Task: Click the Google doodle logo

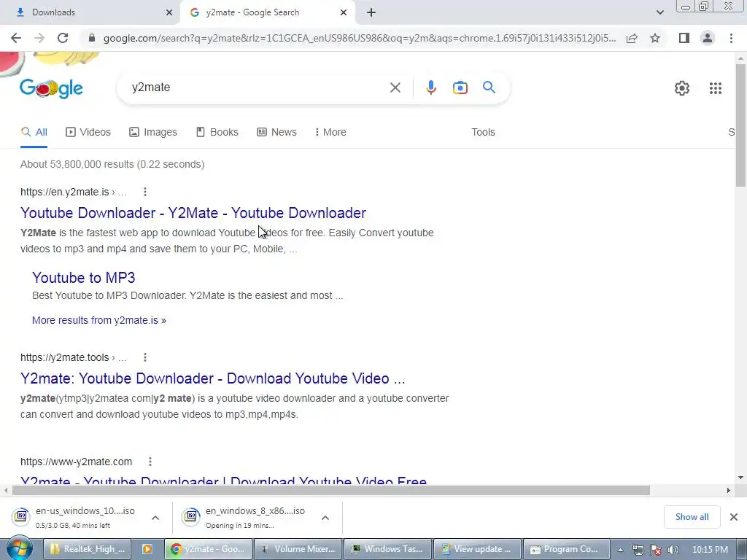Action: coord(51,88)
